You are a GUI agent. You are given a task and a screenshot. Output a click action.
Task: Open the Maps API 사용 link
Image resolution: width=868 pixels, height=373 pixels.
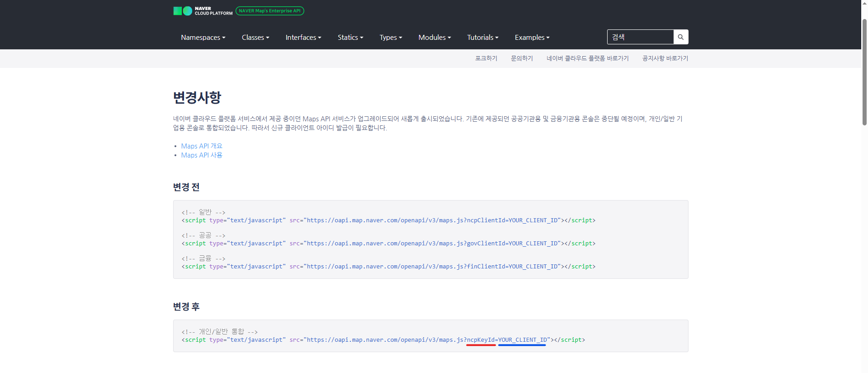click(202, 155)
